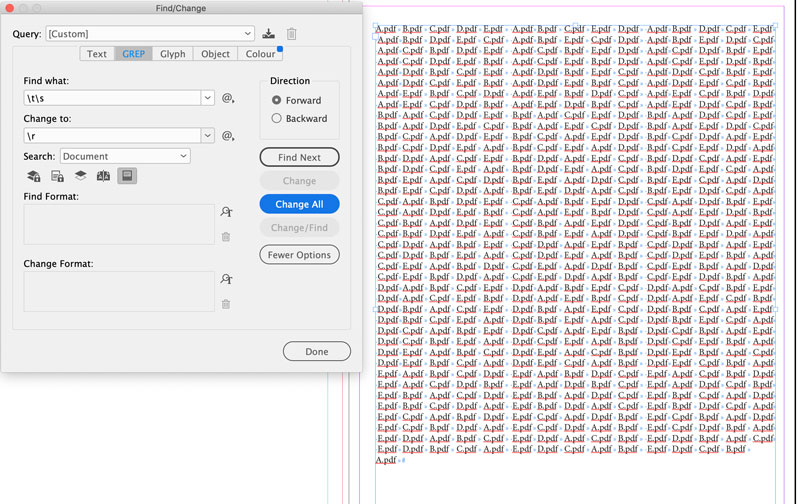The width and height of the screenshot is (800, 504).
Task: Specify attributes to find in Find Format
Action: point(227,212)
